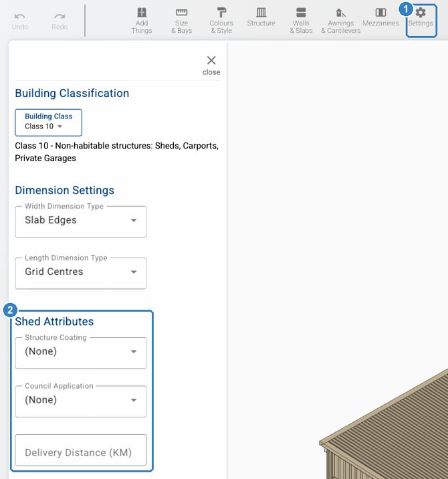Open Size & Bays ruler tool
Viewport: 448px width, 479px height.
pos(181,21)
